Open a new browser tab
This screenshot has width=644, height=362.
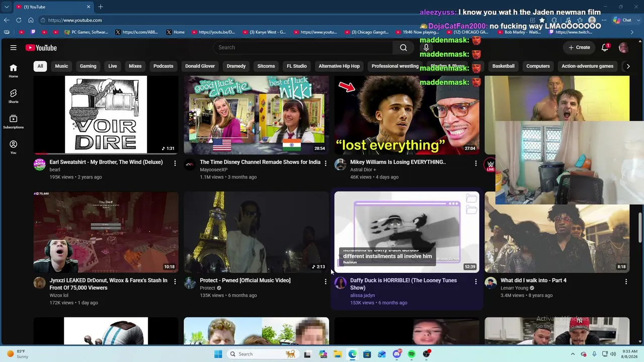coord(101,7)
